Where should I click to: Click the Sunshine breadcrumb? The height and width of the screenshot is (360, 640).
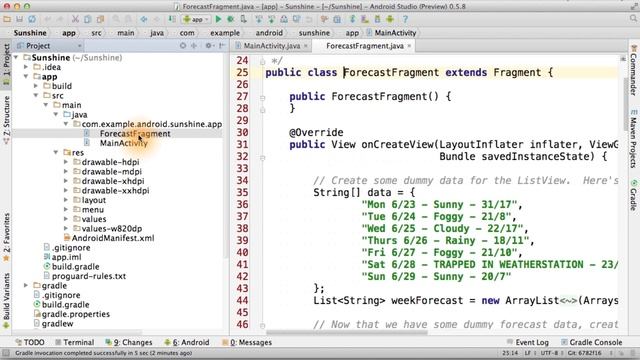[30, 33]
